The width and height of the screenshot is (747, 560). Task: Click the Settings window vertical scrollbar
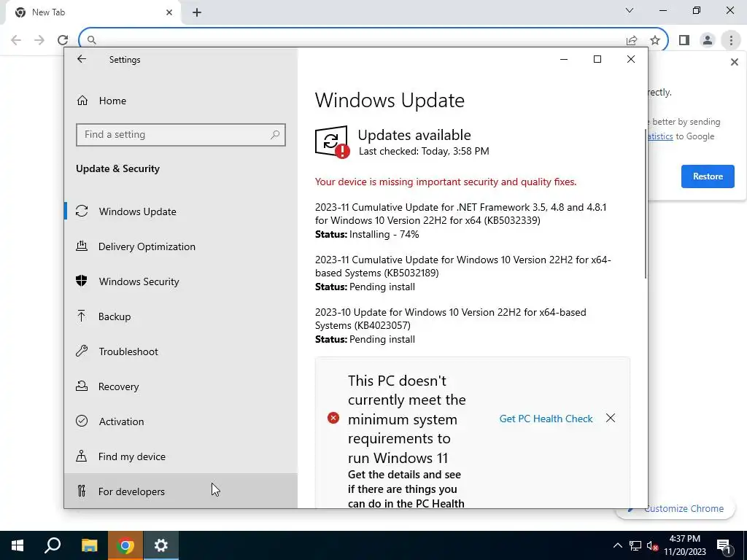pyautogui.click(x=646, y=204)
